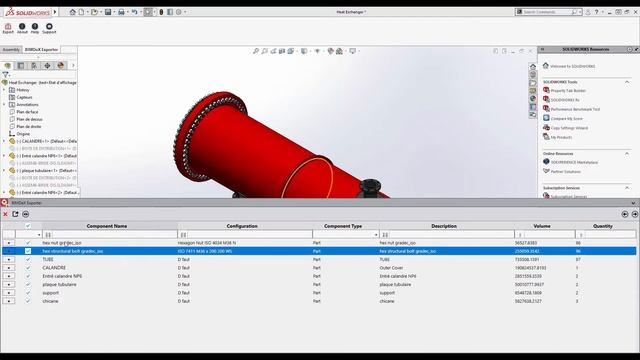The width and height of the screenshot is (640, 360).
Task: Click the Zoom to Area icon in the viewport toolbar
Action: point(264,51)
